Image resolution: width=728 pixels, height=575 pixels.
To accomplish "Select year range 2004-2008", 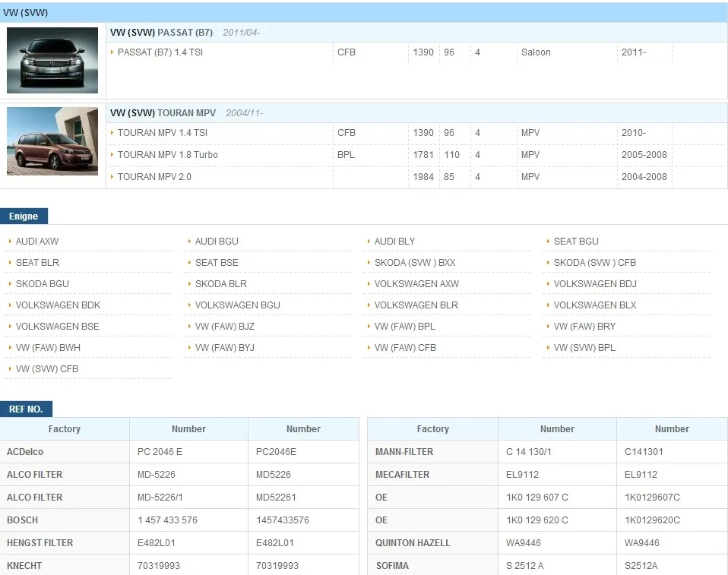I will (644, 177).
